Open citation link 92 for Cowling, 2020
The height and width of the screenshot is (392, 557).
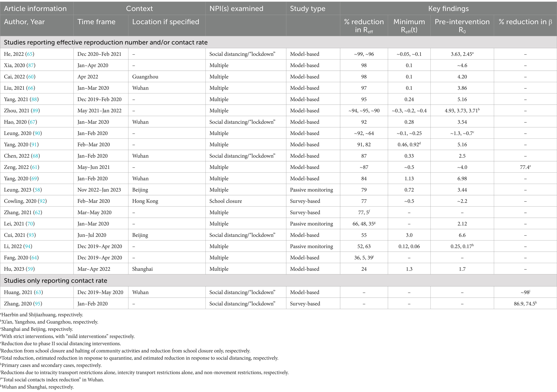coord(42,201)
